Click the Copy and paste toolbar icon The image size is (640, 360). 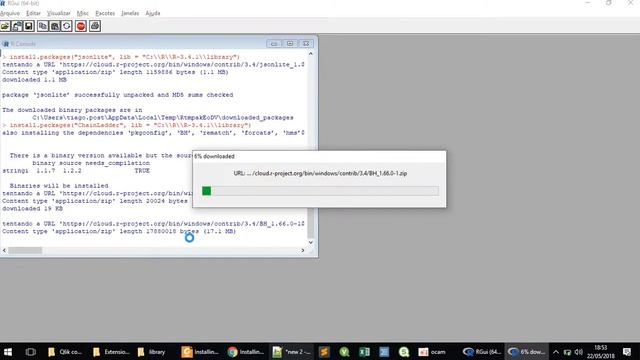(x=67, y=26)
